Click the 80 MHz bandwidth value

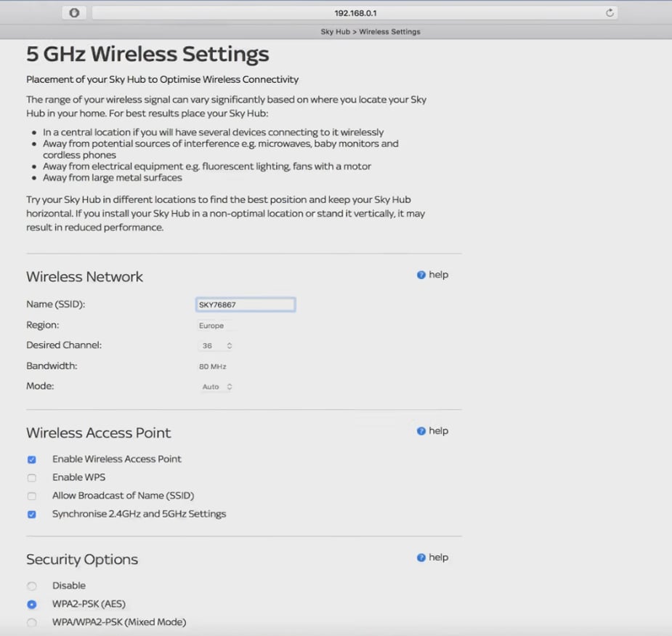[213, 366]
